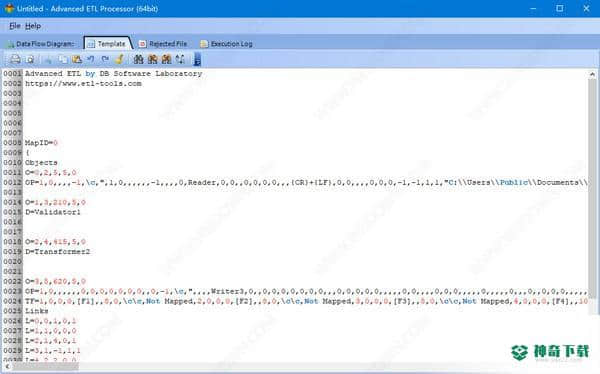This screenshot has height=374, width=600.
Task: Open the Execution Log tab
Action: point(227,44)
